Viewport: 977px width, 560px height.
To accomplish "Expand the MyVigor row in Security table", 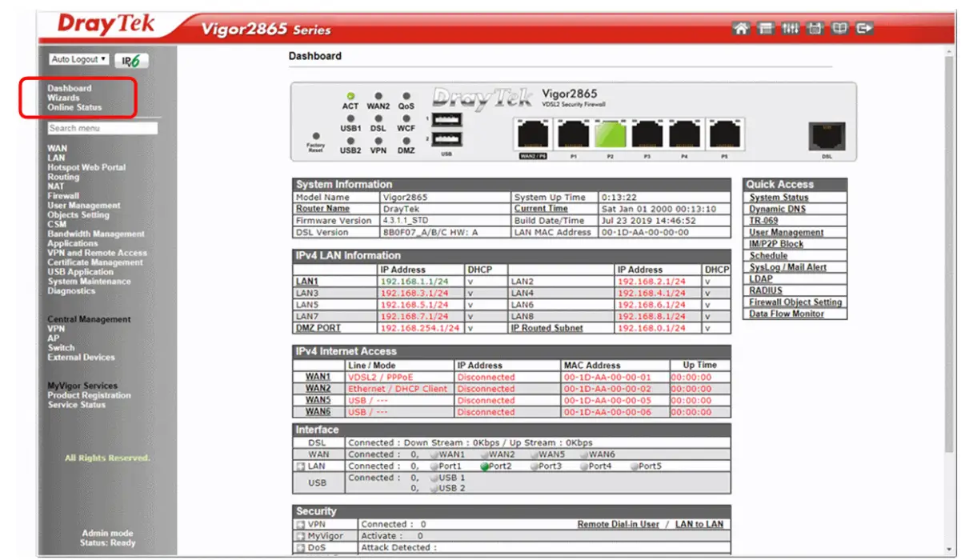I will [x=301, y=537].
